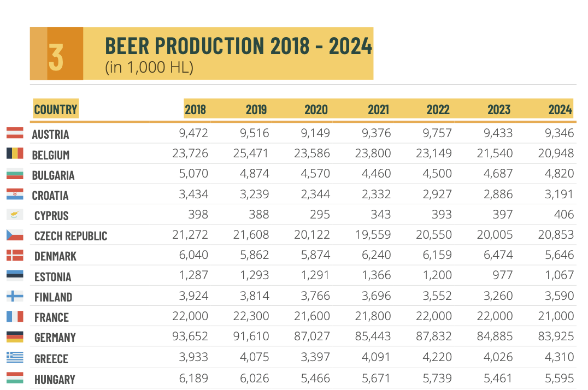The image size is (588, 390).
Task: Click the 2018 column header
Action: click(195, 110)
